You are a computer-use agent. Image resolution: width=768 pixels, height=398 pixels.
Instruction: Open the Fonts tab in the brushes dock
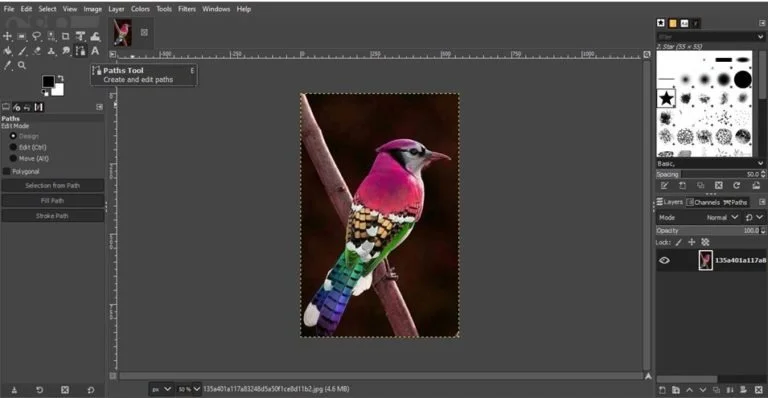(x=684, y=23)
